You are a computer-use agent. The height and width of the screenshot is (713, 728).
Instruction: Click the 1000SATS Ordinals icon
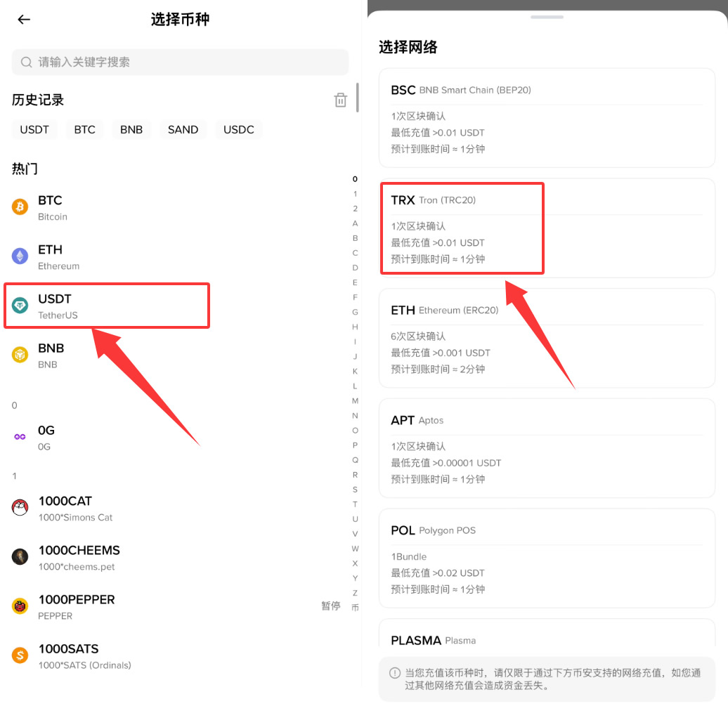click(19, 655)
